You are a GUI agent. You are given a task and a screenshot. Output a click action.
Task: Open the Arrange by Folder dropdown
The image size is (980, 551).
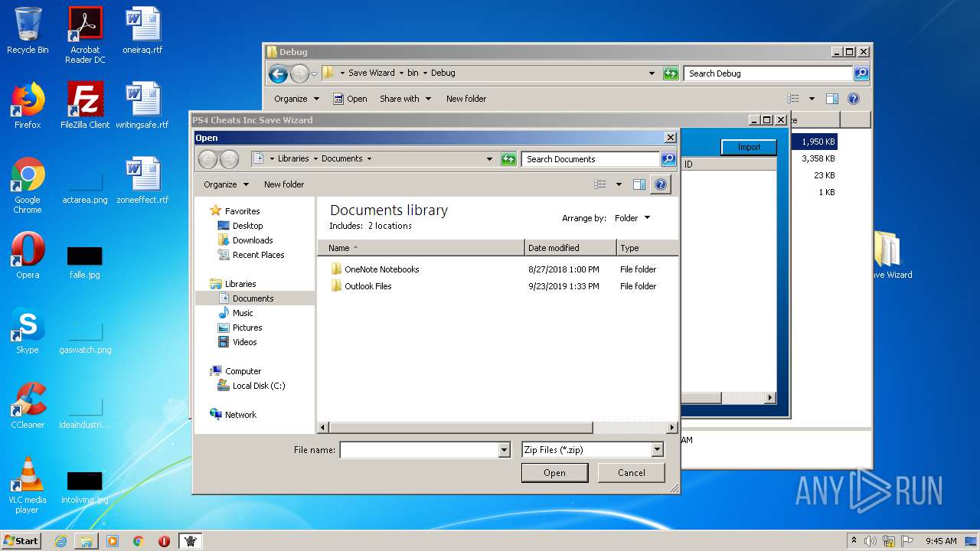click(632, 218)
